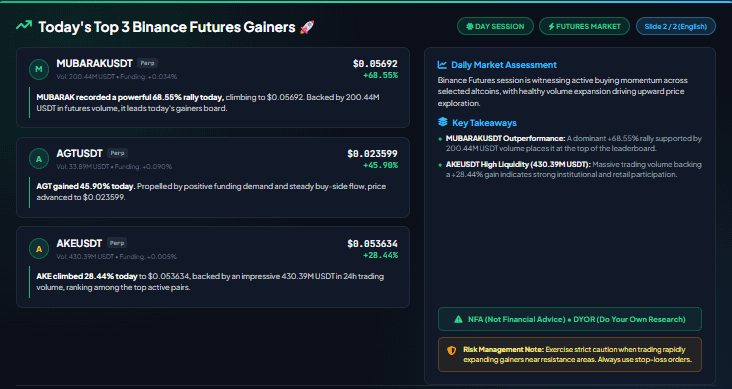The image size is (732, 389).
Task: Click the AKEUSDT +28.44% change value
Action: [x=380, y=255]
